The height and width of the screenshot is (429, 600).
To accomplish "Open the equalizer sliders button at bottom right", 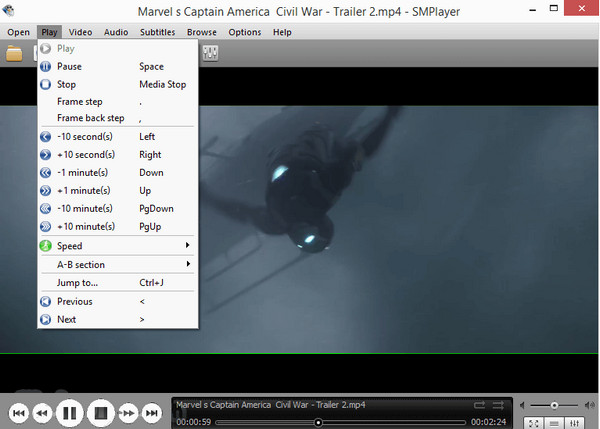I will [x=574, y=423].
